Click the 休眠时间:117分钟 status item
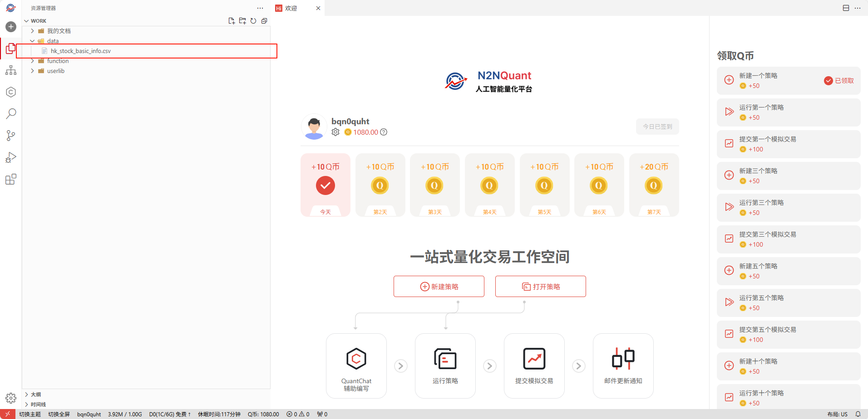 point(219,414)
